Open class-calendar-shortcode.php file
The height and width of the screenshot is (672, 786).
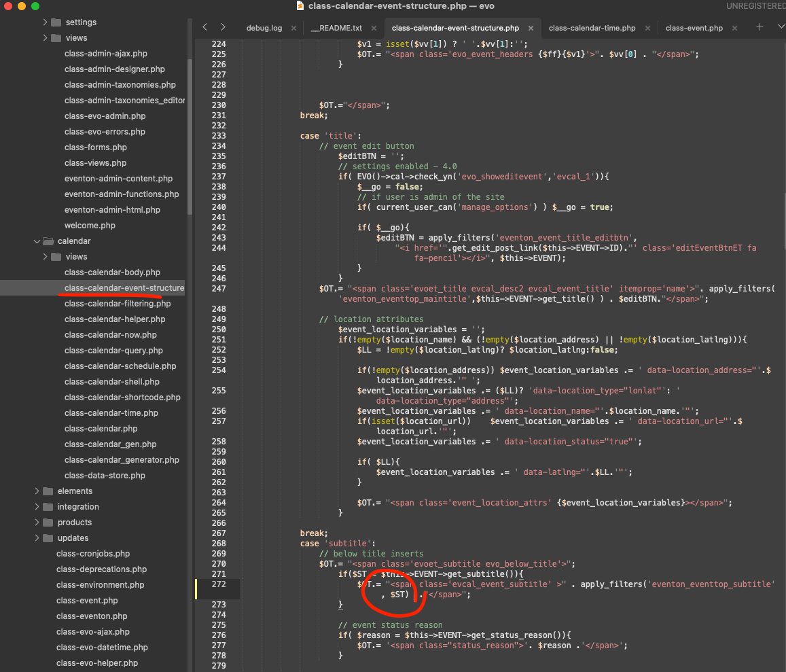122,397
